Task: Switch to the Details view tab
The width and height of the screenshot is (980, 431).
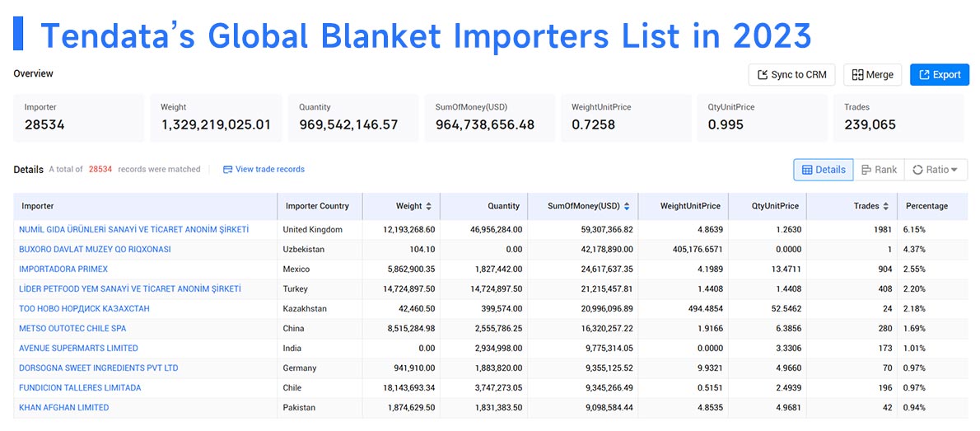Action: tap(824, 170)
